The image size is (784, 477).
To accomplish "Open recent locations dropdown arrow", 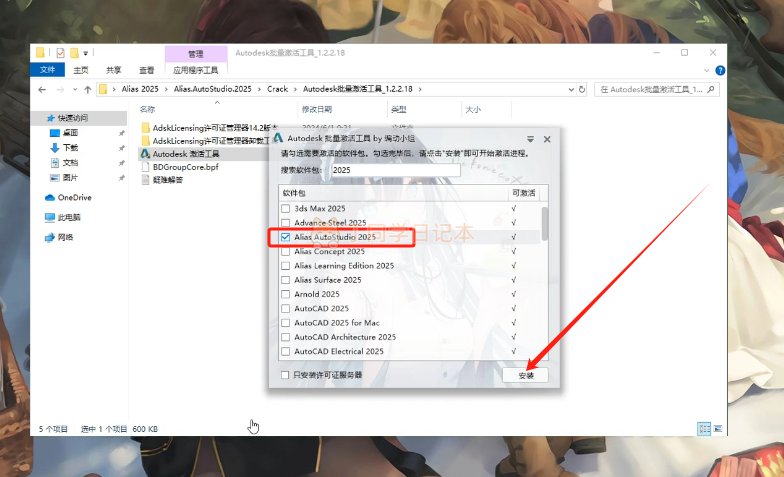I will pos(74,90).
